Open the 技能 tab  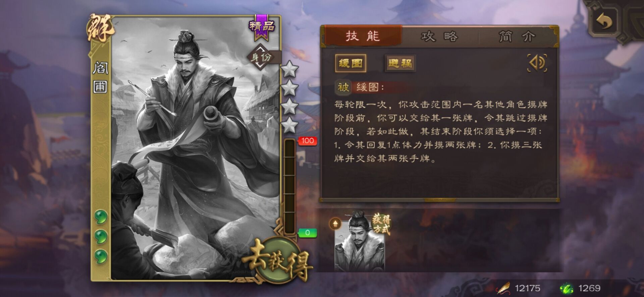pyautogui.click(x=363, y=36)
